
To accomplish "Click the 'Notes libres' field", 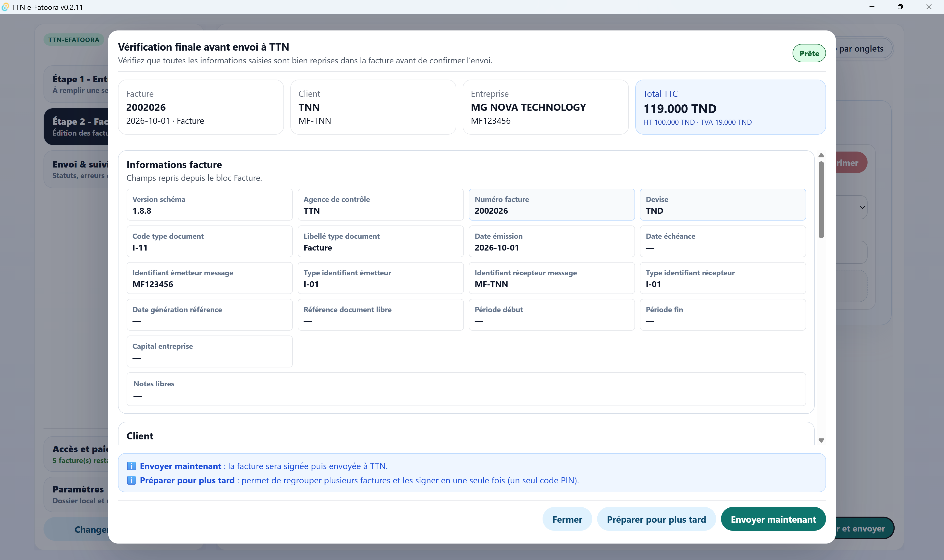I will point(466,389).
